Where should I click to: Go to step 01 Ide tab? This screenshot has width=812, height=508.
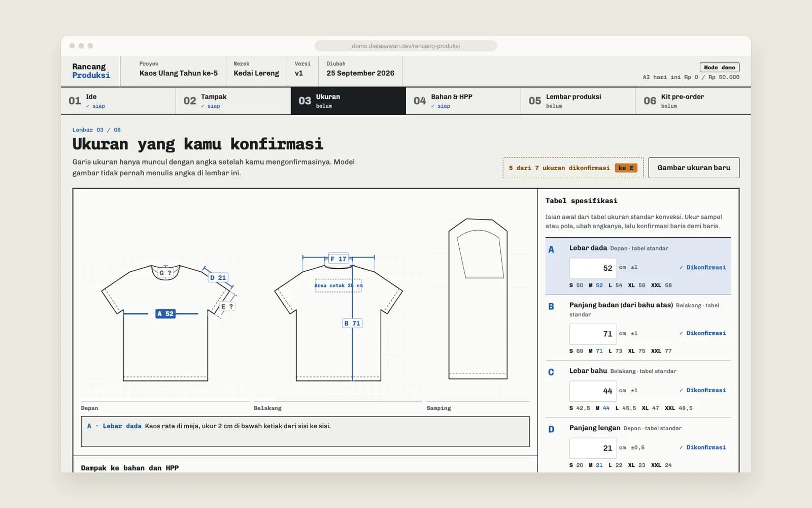(x=118, y=101)
